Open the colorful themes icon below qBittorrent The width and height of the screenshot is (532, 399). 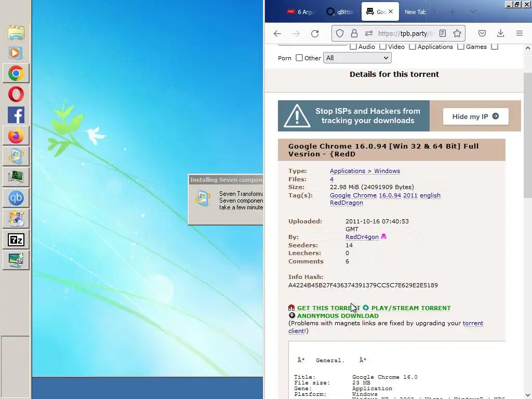[16, 219]
